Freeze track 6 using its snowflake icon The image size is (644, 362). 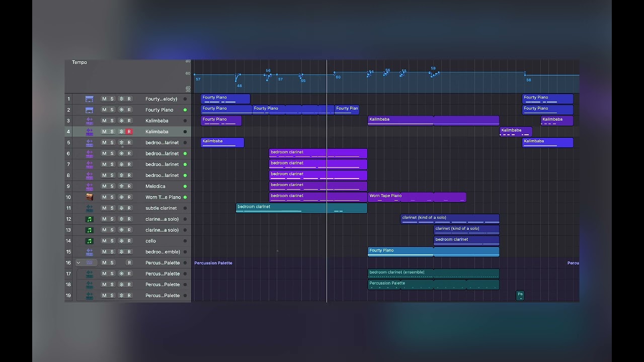(x=121, y=153)
